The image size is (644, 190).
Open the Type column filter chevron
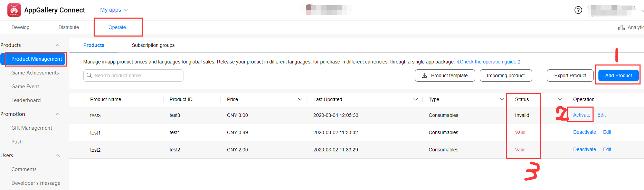[502, 99]
